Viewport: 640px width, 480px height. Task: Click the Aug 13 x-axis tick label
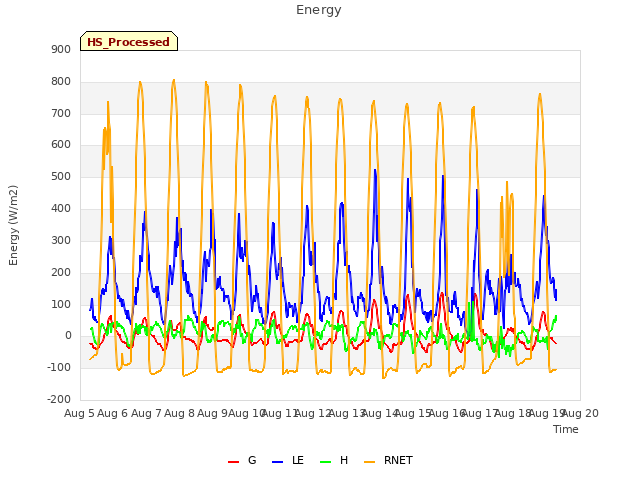(347, 413)
